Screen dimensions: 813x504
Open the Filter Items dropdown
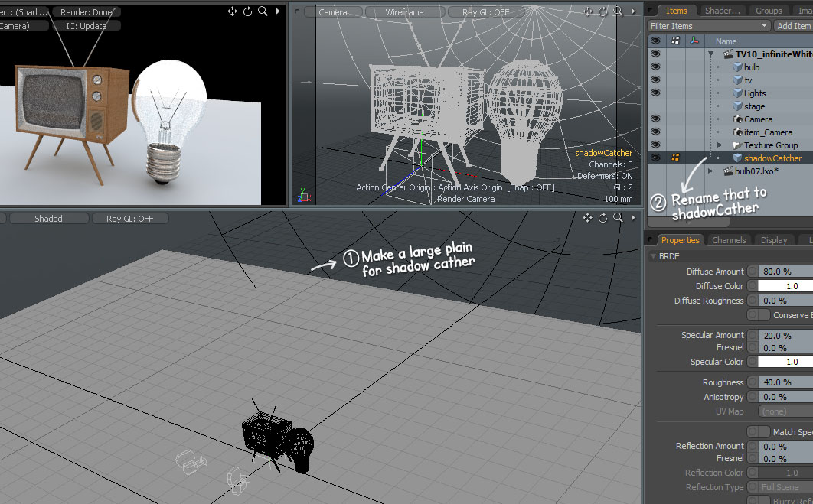pos(708,26)
